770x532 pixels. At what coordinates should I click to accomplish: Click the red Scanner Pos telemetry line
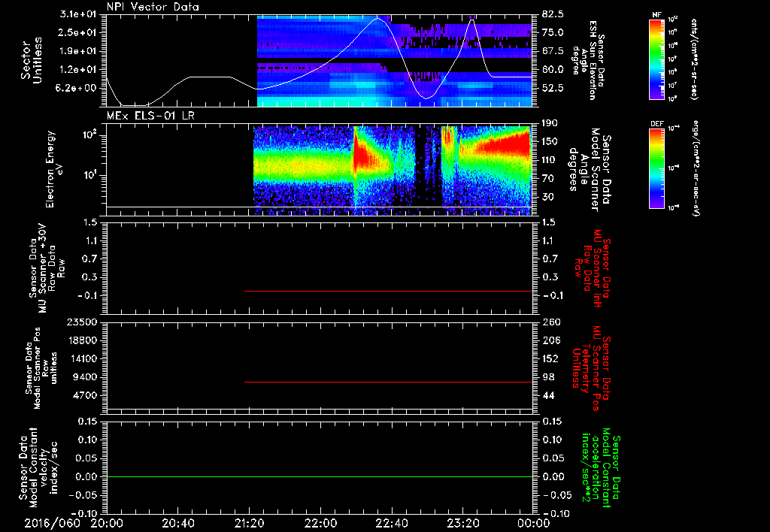(x=388, y=382)
